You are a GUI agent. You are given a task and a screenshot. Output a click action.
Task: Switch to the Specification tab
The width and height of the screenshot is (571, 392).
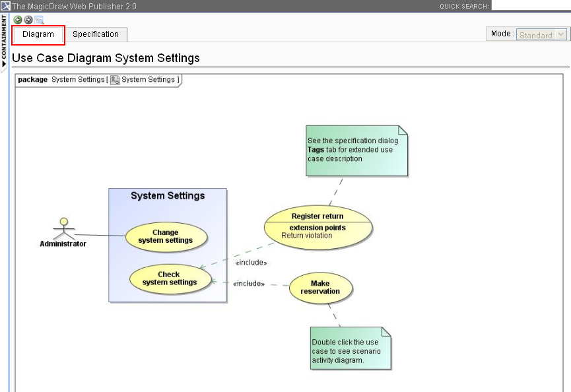(96, 34)
